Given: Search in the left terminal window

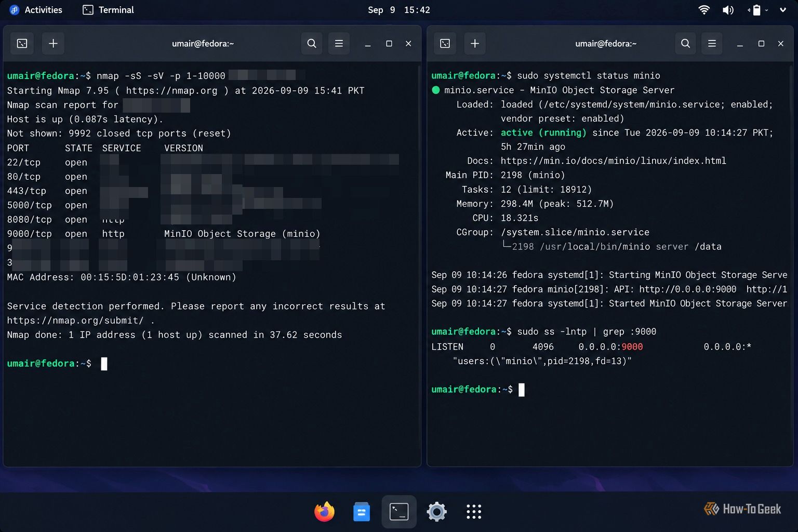Looking at the screenshot, I should [x=312, y=44].
